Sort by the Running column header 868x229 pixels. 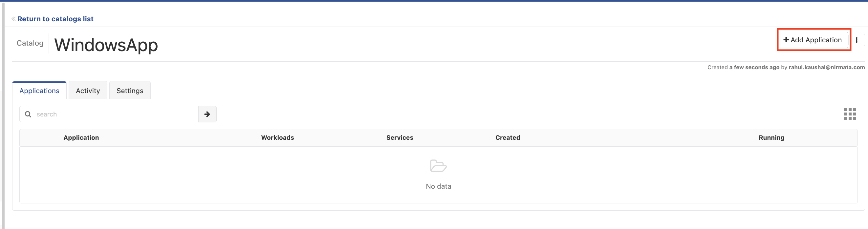pos(771,137)
